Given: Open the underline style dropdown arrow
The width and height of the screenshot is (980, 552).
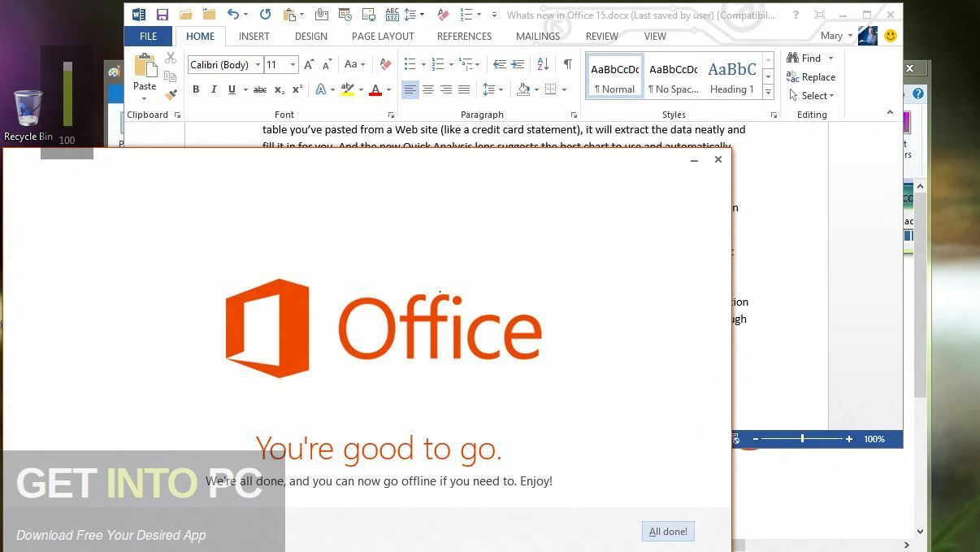Looking at the screenshot, I should coord(245,89).
